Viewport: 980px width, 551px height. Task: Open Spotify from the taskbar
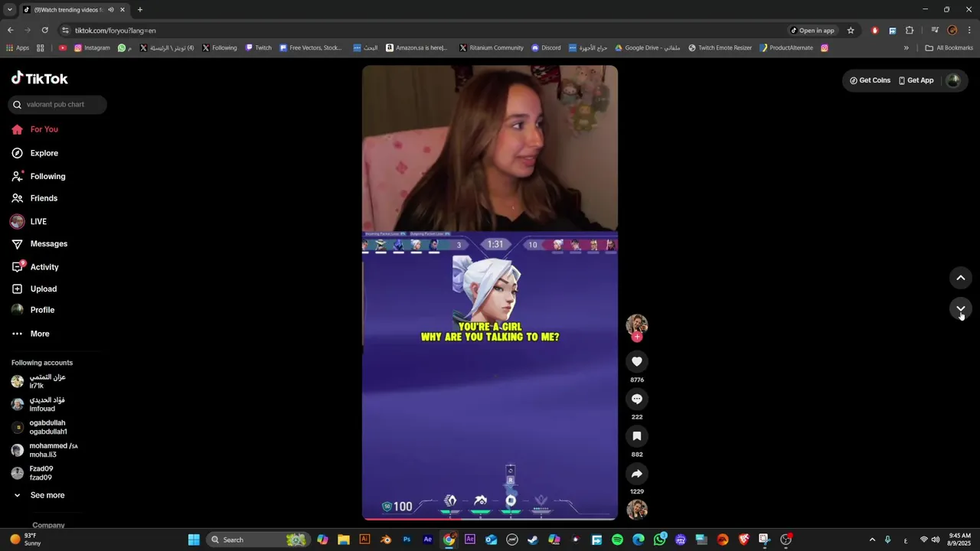(x=617, y=540)
